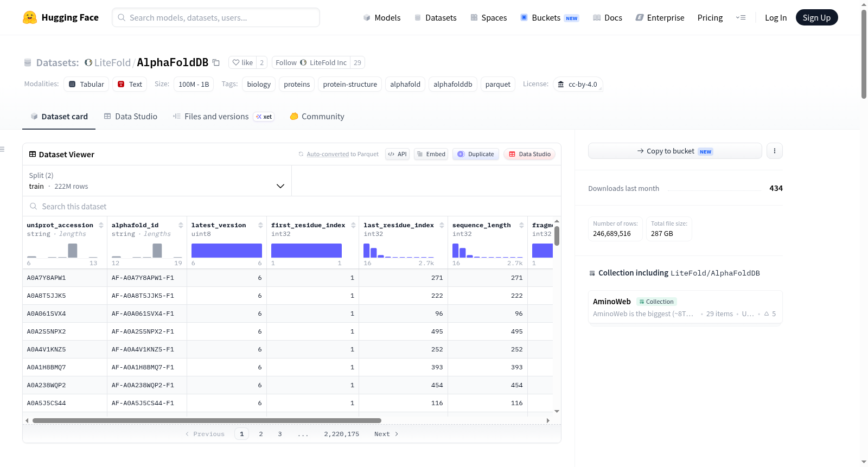Viewport: 868px width, 467px height.
Task: Click the proteins tag
Action: point(297,84)
